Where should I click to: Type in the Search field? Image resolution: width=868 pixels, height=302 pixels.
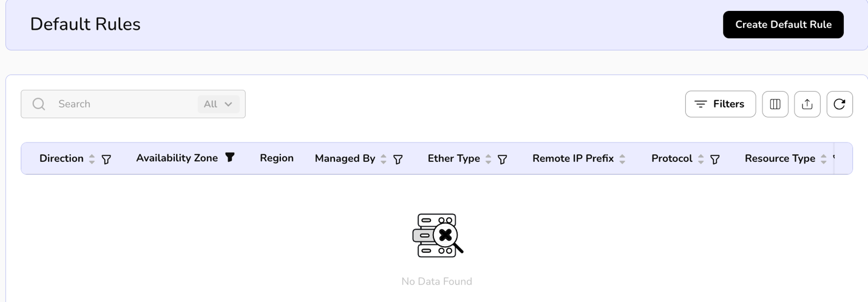coord(121,104)
